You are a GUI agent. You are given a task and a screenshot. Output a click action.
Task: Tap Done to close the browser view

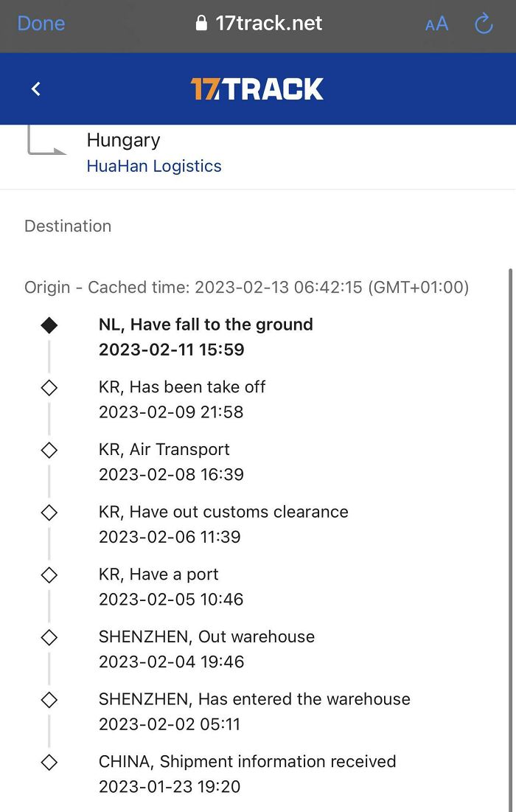[41, 24]
